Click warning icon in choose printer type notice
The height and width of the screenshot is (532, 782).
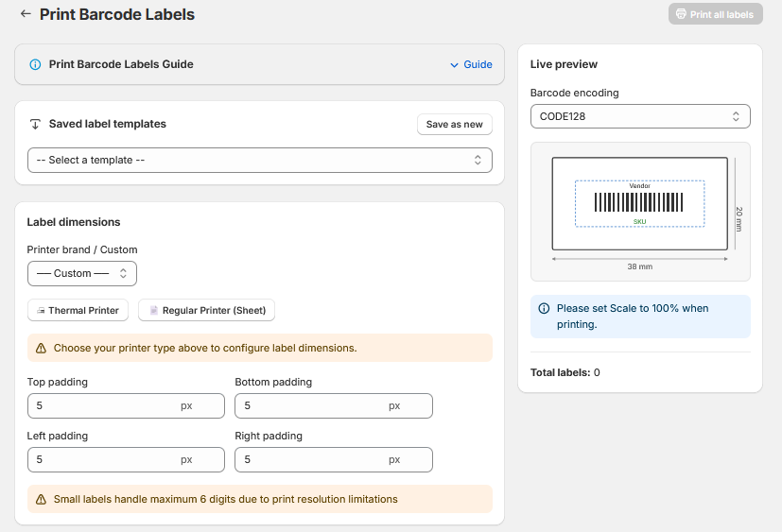pyautogui.click(x=41, y=348)
